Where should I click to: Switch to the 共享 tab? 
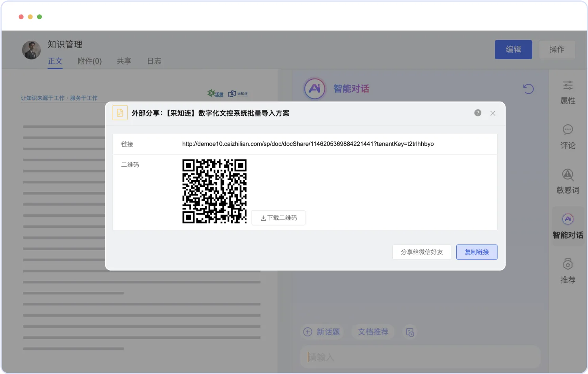124,61
